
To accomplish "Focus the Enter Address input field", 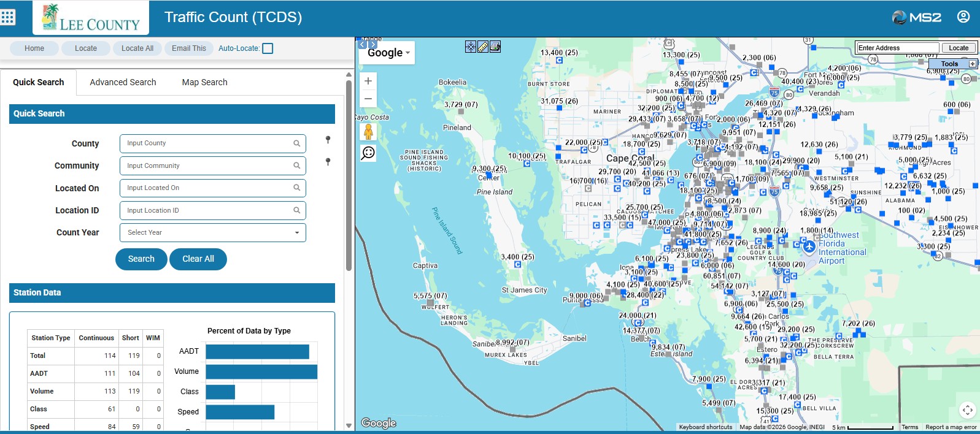I will point(898,48).
